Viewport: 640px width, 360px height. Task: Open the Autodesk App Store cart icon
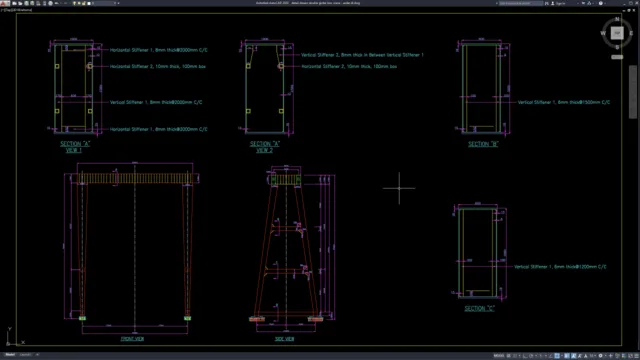[x=583, y=3]
